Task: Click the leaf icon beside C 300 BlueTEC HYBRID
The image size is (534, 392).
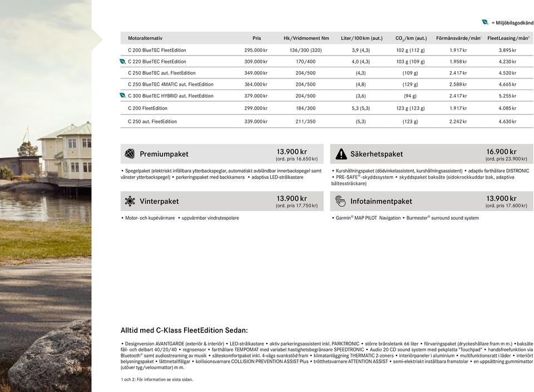Action: (x=123, y=96)
